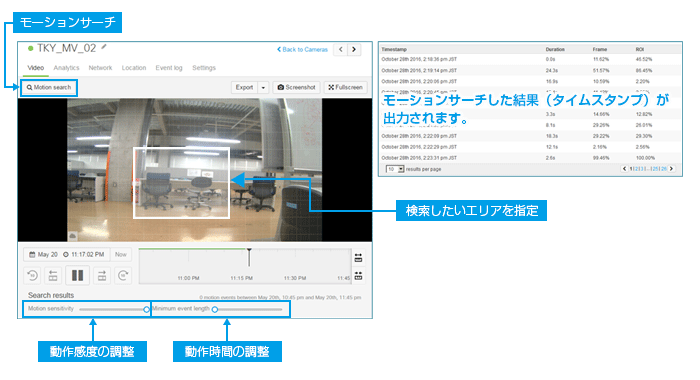
Task: Switch to the Network tab
Action: click(100, 68)
